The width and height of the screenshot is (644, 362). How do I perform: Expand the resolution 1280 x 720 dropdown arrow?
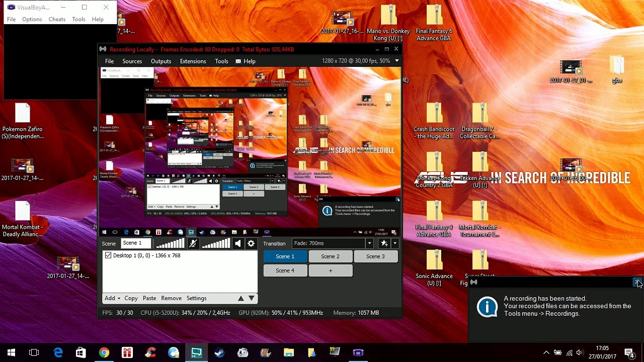tap(397, 61)
